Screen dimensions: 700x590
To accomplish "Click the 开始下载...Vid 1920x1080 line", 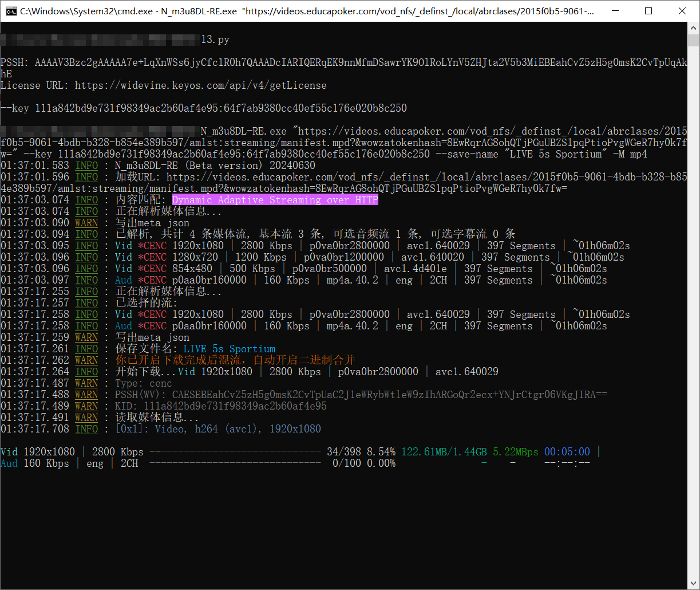I will tap(250, 372).
